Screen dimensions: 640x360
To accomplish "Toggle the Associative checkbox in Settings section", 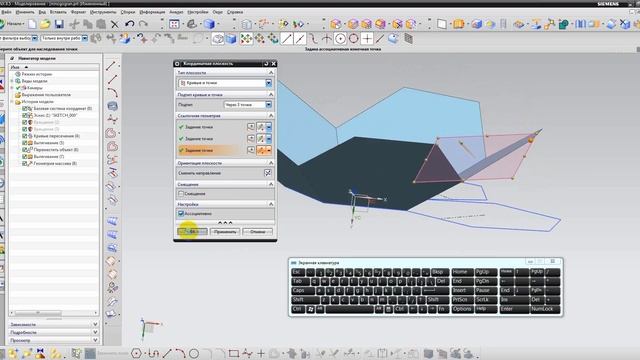I will 181,213.
